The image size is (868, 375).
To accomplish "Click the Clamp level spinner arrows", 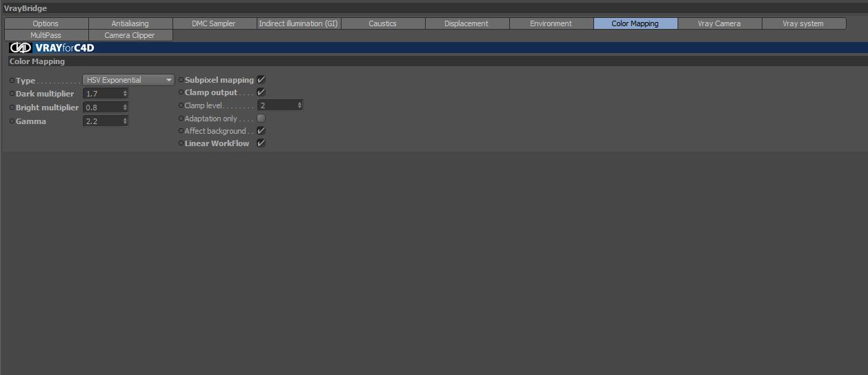I will click(x=299, y=105).
